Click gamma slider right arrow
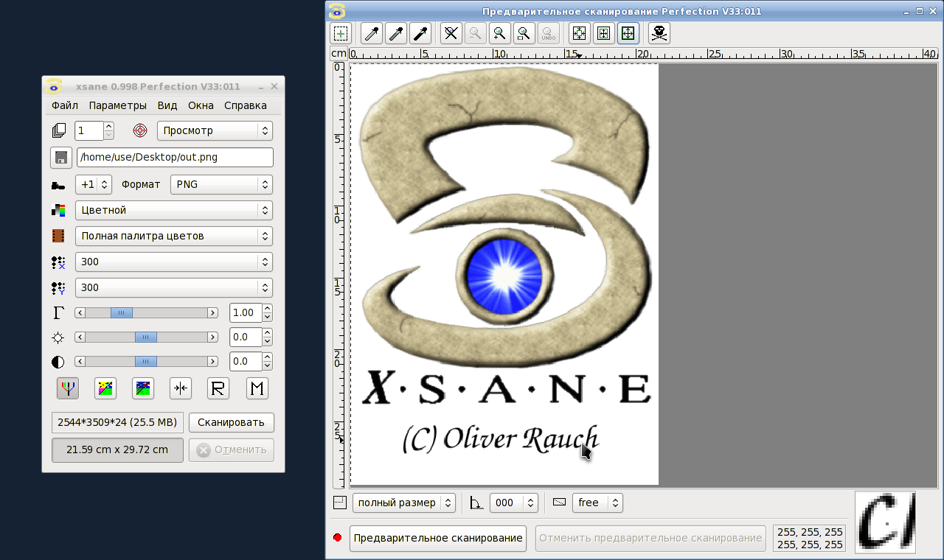 (x=213, y=313)
